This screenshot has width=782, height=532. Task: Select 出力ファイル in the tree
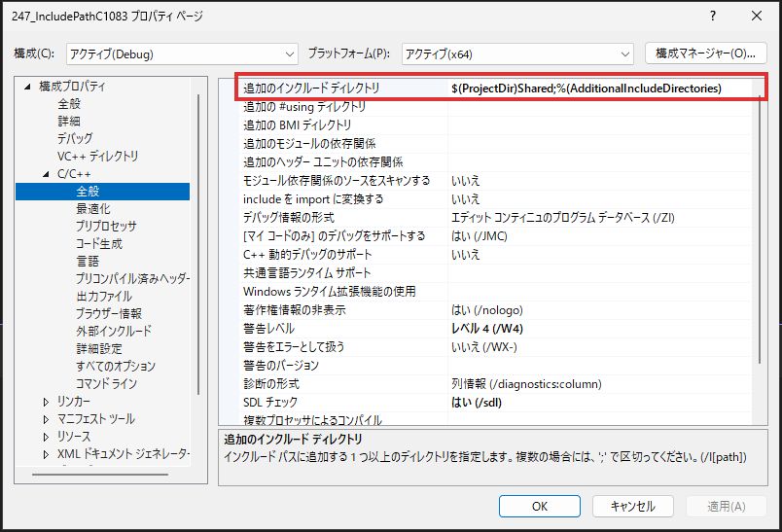click(x=104, y=297)
